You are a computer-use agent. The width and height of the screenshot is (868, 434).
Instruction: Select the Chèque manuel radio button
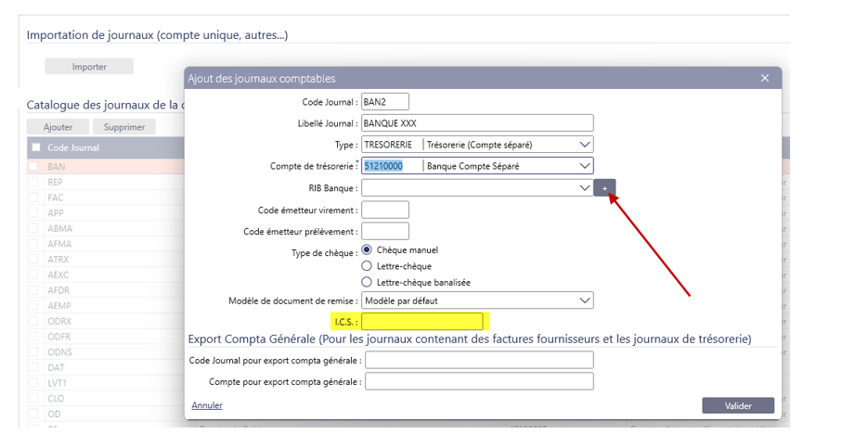[x=367, y=250]
